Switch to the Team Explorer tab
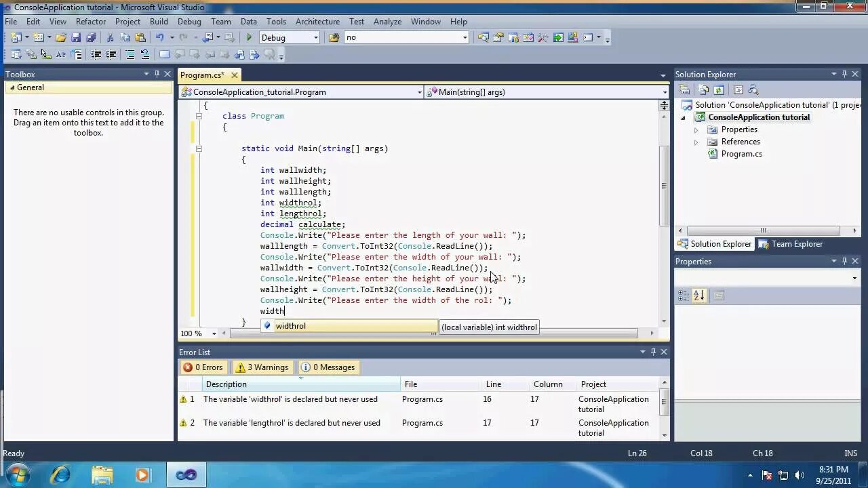 click(791, 244)
